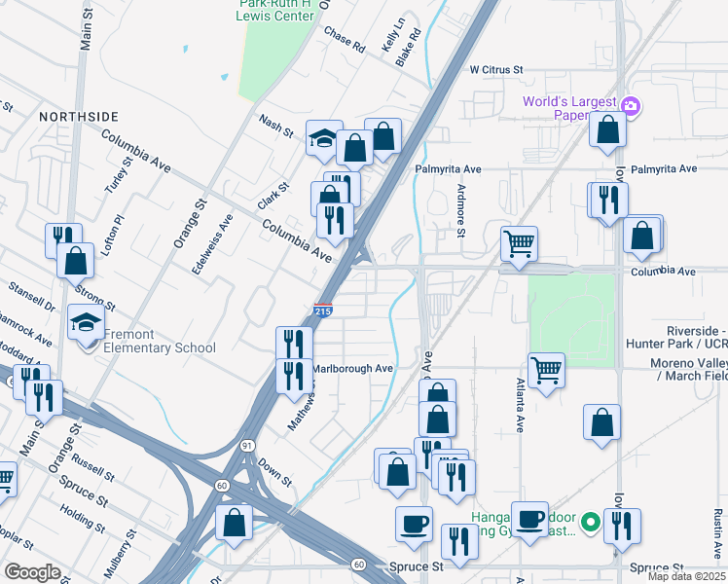Click the W Citrus St street label
Image resolution: width=728 pixels, height=584 pixels.
pyautogui.click(x=496, y=70)
